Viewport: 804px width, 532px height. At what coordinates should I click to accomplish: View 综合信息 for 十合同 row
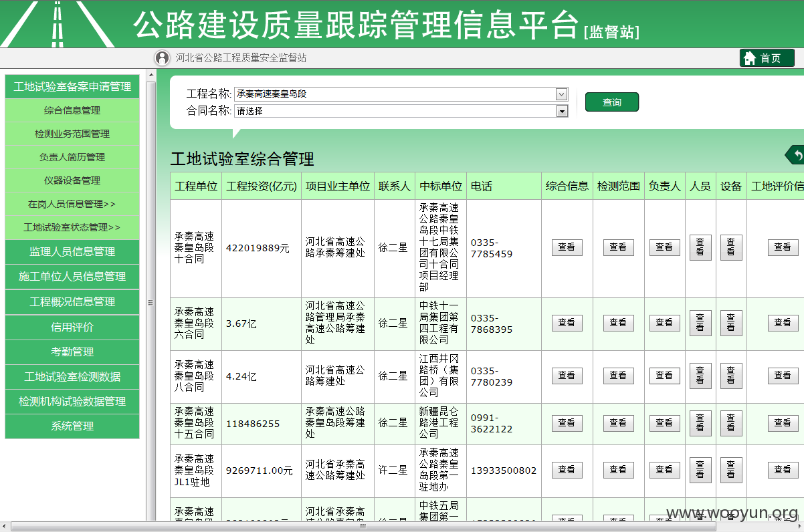(x=567, y=247)
